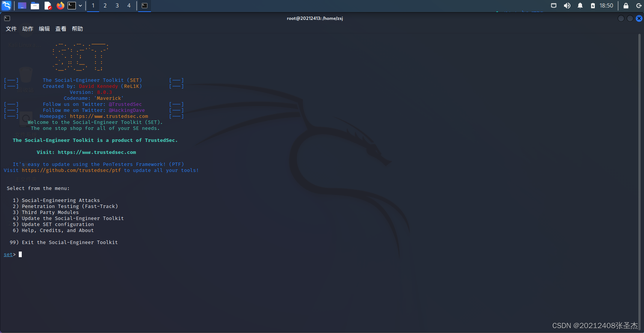This screenshot has height=333, width=644.
Task: Click menu line 3) Third Party Modules
Action: pyautogui.click(x=46, y=212)
